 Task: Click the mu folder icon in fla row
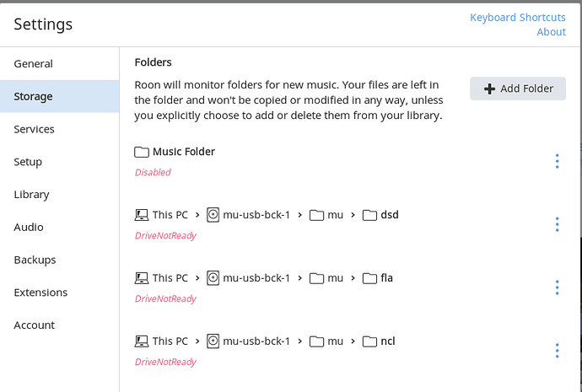316,278
